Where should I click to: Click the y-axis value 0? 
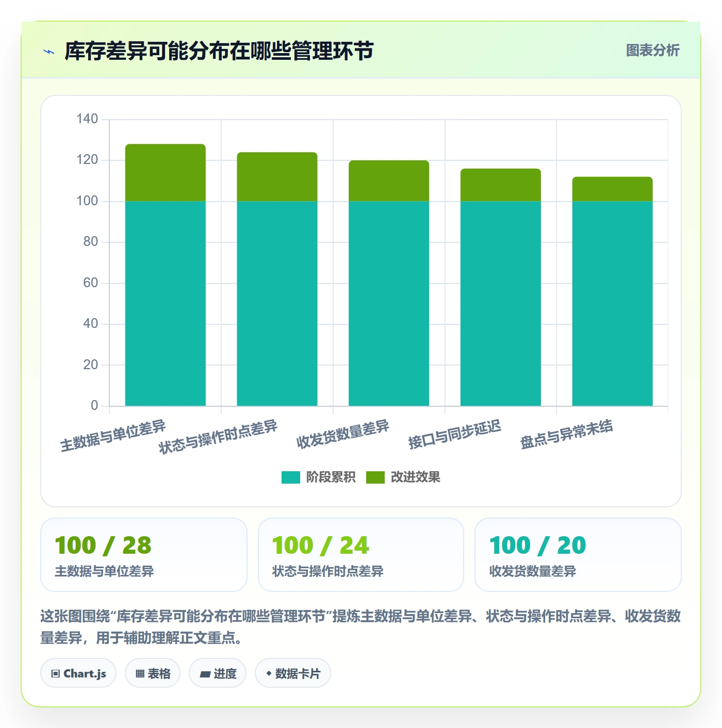[x=94, y=406]
